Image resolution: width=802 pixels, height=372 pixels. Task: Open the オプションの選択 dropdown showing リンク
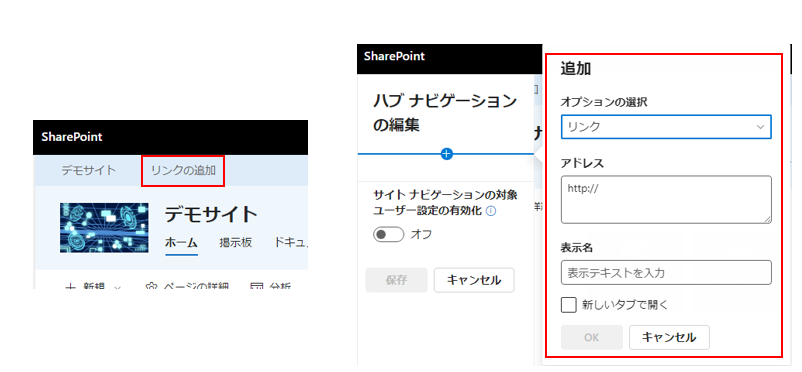pyautogui.click(x=666, y=127)
